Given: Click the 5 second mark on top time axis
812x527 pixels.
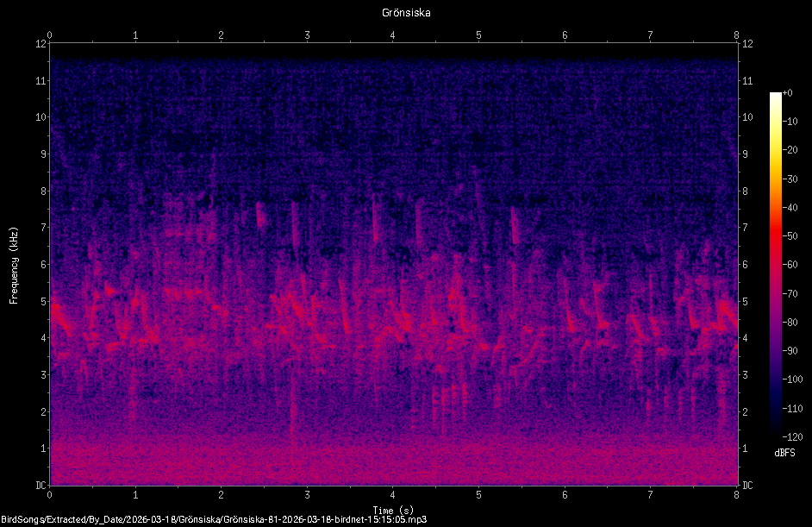Looking at the screenshot, I should click(478, 35).
